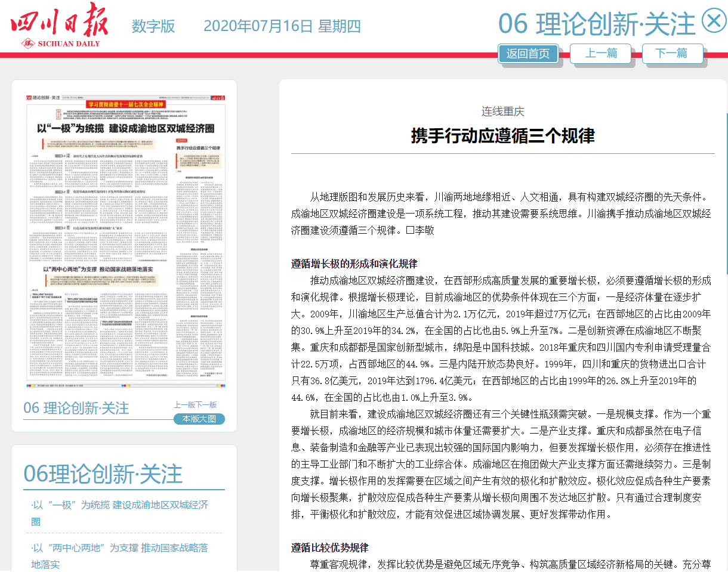Open 本版大图 full page image

tap(199, 419)
